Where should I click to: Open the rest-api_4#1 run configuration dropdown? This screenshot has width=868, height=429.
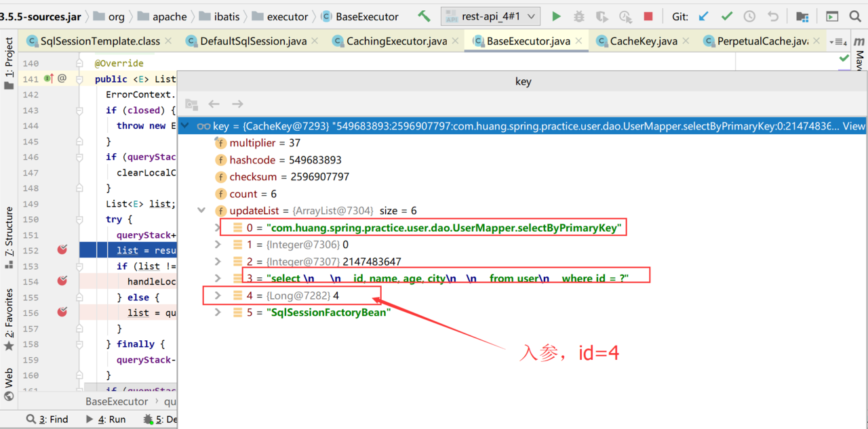(x=490, y=16)
